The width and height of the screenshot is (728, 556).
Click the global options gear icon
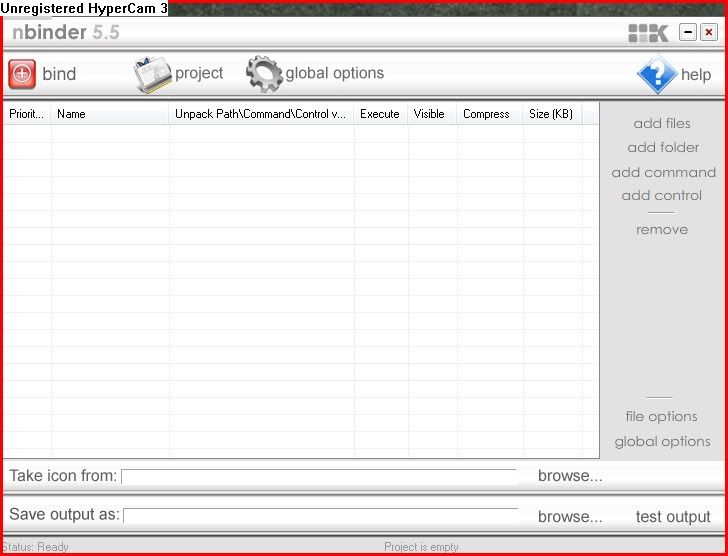[264, 73]
